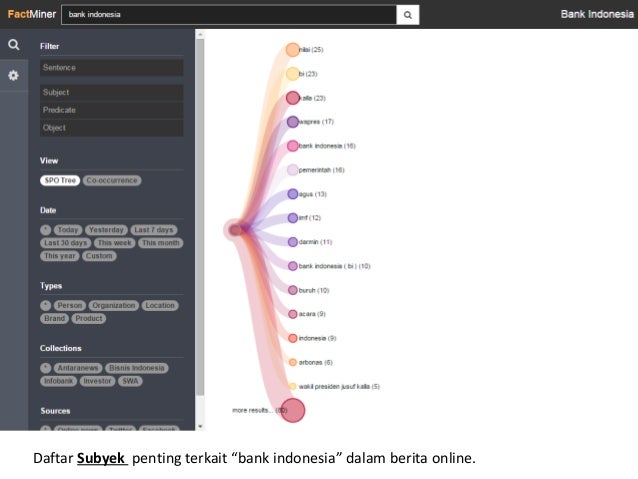
Task: Click the FactMiner logo
Action: (x=32, y=14)
